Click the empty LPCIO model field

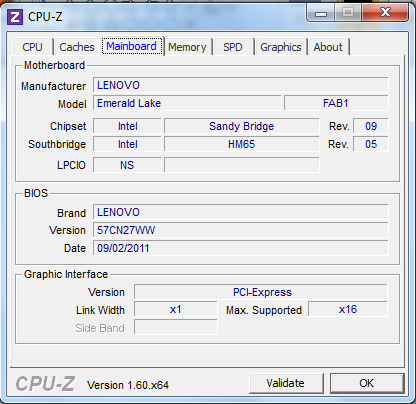point(242,165)
